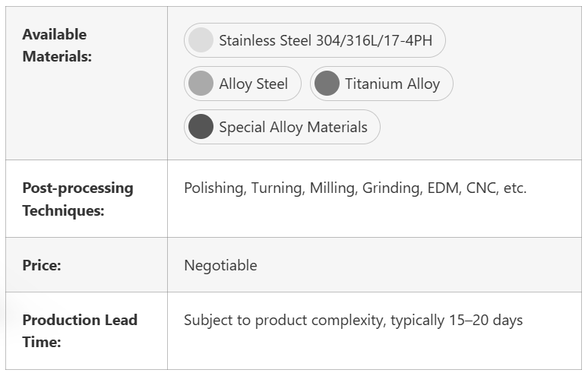Select the Alloy Steel gray swatch circle

[201, 84]
